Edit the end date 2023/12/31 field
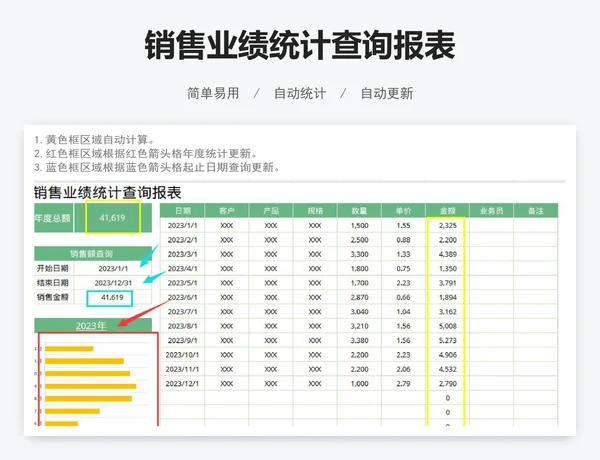The height and width of the screenshot is (460, 600). point(113,283)
